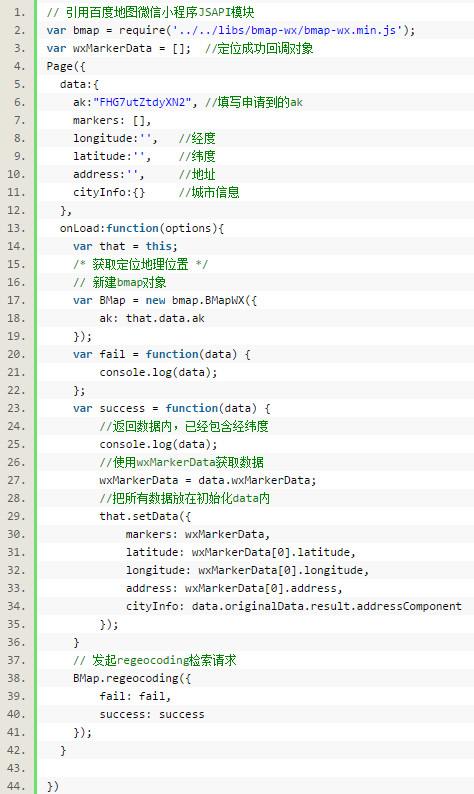Click 'console.log(data);' on line 21

pyautogui.click(x=158, y=372)
